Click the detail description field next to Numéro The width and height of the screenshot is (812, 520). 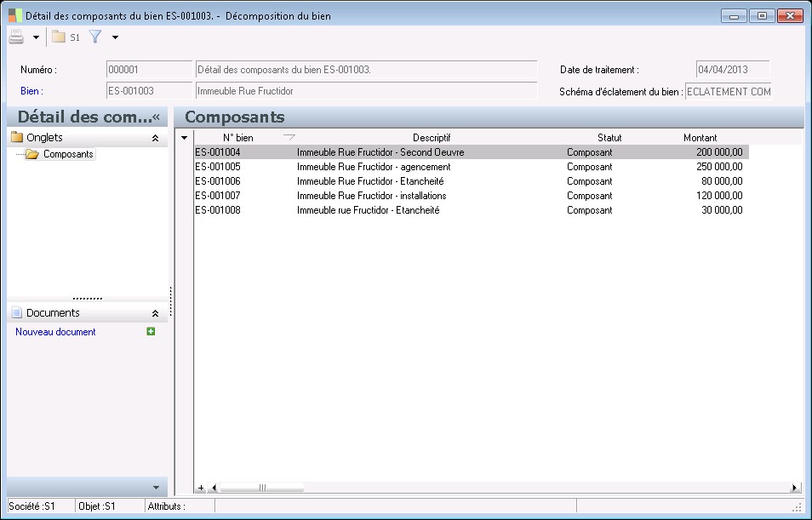click(x=366, y=70)
